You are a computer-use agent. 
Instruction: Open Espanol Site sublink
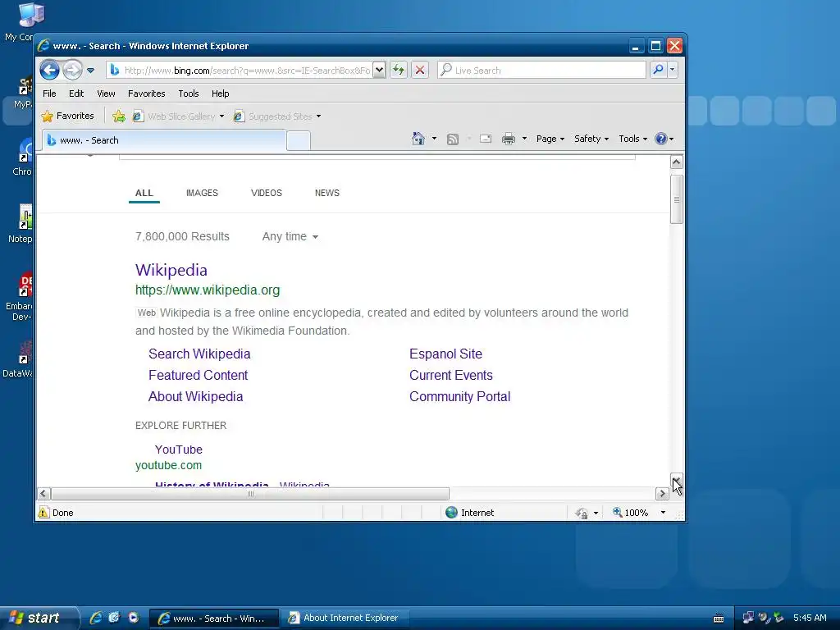(x=445, y=354)
